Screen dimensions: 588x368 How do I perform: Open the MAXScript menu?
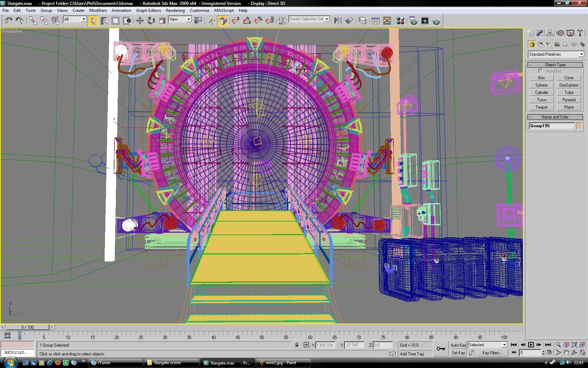click(x=224, y=11)
